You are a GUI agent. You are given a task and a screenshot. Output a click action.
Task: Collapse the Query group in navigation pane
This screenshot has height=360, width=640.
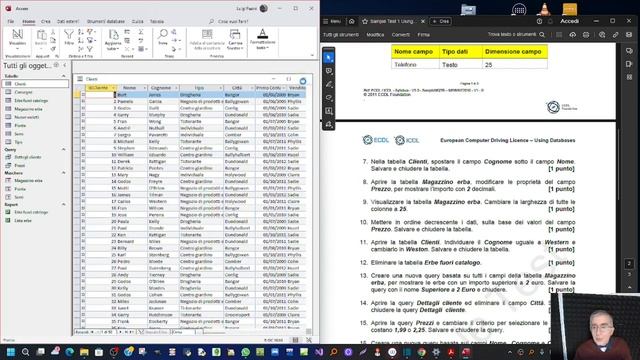[x=63, y=150]
